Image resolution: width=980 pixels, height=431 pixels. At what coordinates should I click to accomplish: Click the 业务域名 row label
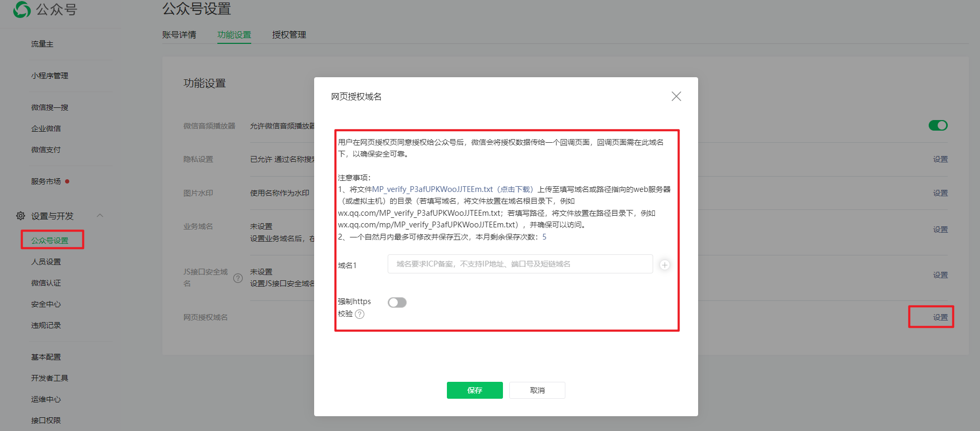pos(198,226)
